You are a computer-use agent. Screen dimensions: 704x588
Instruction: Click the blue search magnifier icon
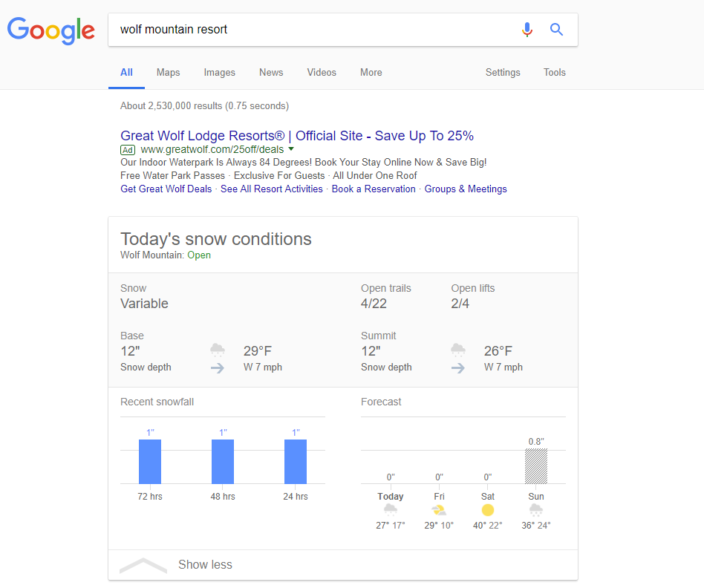coord(556,30)
